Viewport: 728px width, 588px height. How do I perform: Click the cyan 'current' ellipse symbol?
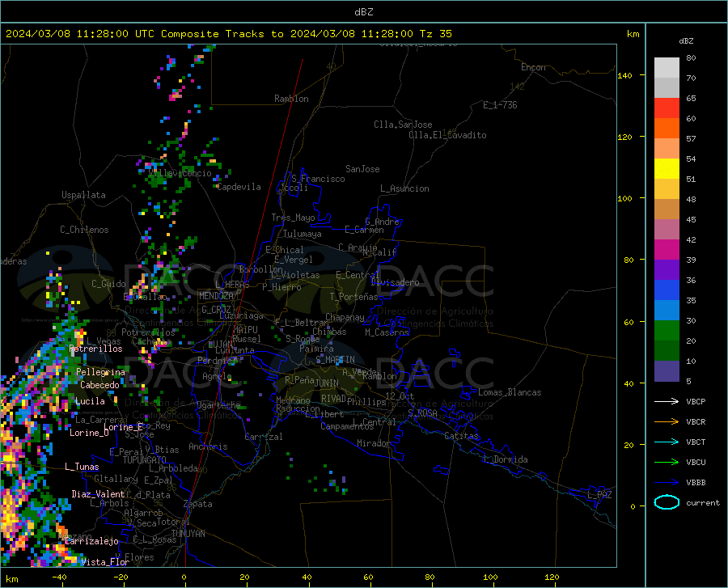click(x=667, y=502)
